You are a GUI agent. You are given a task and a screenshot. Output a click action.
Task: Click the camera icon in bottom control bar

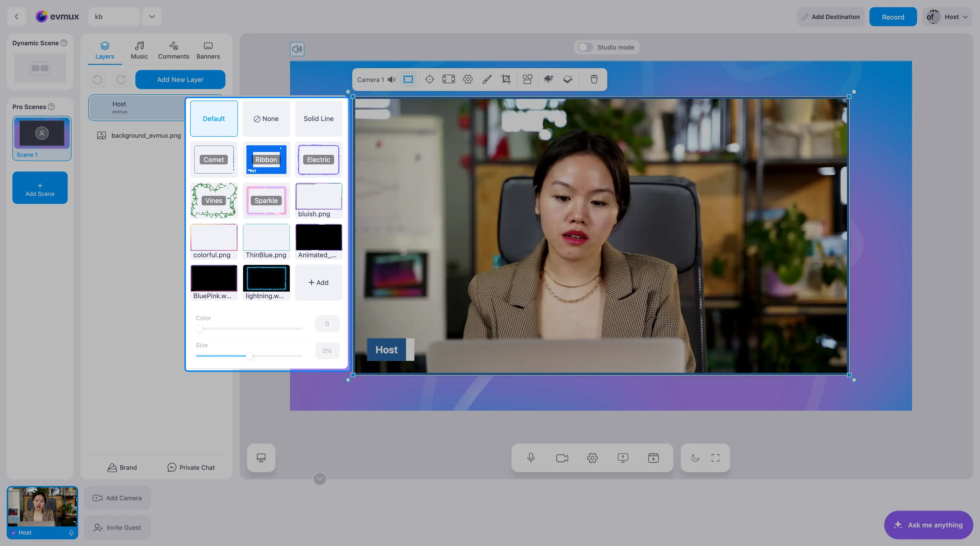coord(562,458)
